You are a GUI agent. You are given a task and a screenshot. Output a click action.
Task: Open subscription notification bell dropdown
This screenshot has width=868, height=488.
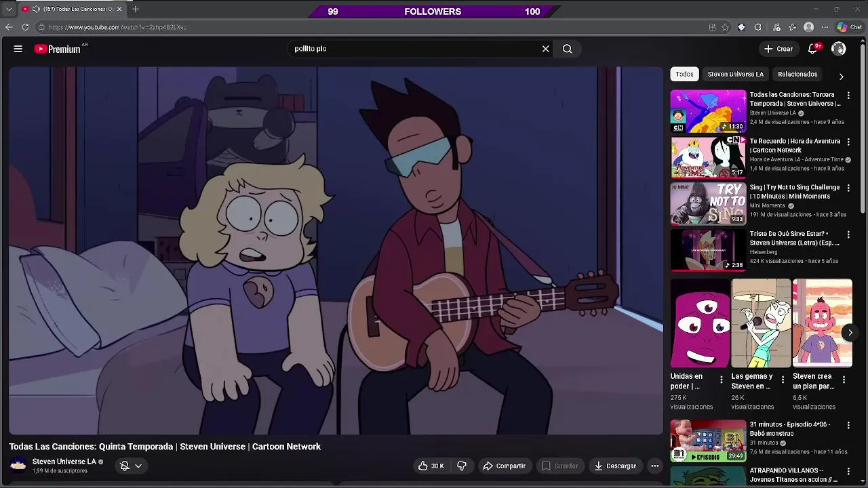131,466
